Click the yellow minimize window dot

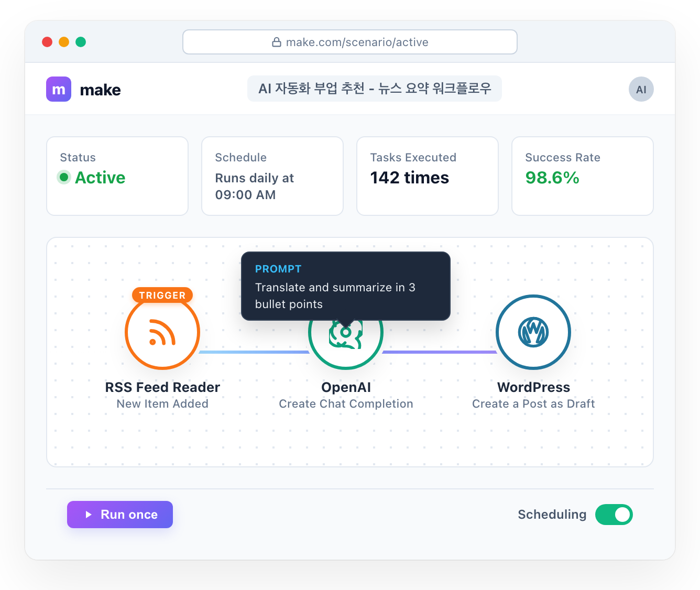tap(64, 42)
